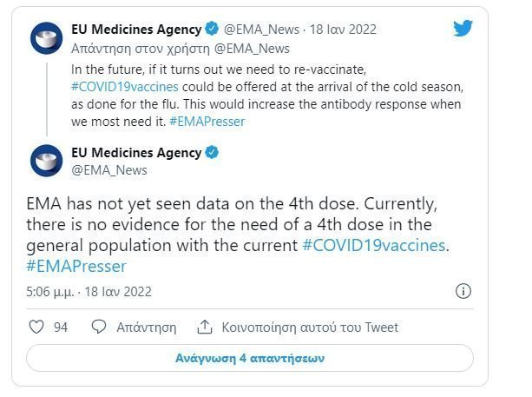Open #COVID19vaccines hashtag in main tweet
This screenshot has height=397, width=532.
click(x=374, y=245)
